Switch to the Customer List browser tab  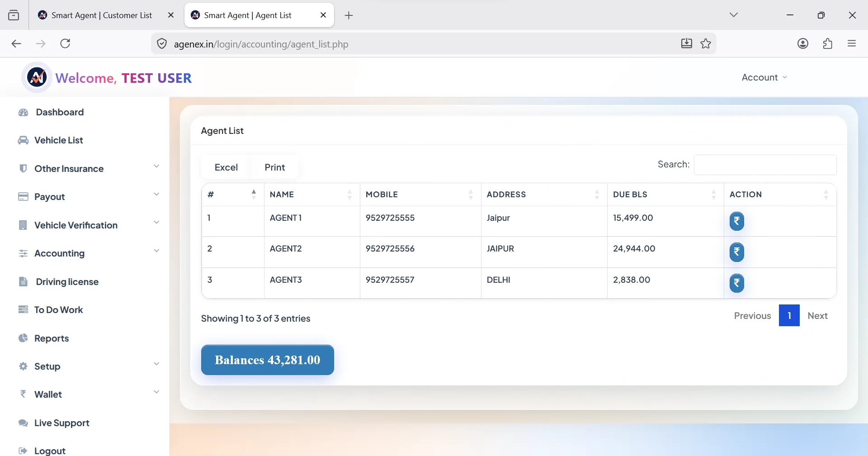pyautogui.click(x=101, y=15)
